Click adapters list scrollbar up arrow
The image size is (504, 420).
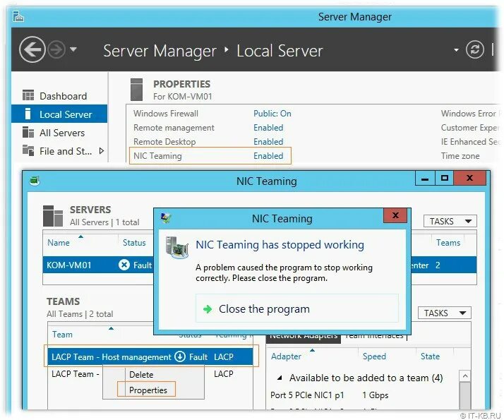point(464,376)
